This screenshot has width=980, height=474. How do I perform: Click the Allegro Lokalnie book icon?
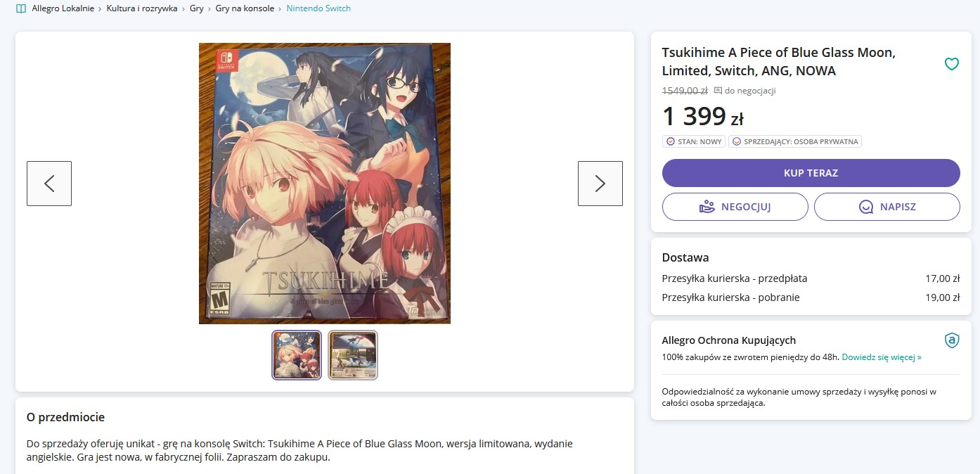coord(21,8)
